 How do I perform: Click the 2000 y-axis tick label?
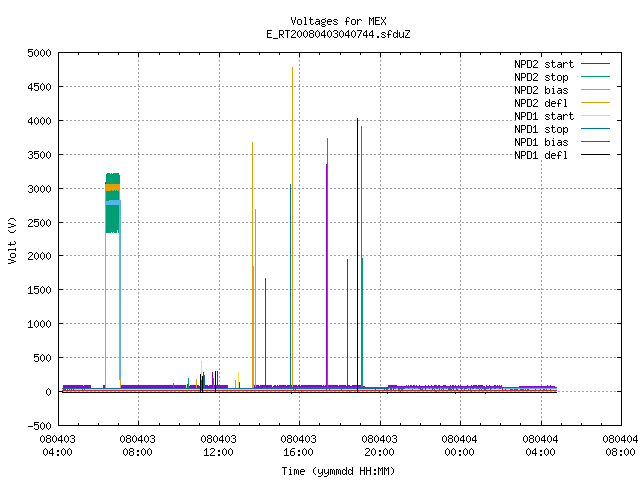click(39, 256)
